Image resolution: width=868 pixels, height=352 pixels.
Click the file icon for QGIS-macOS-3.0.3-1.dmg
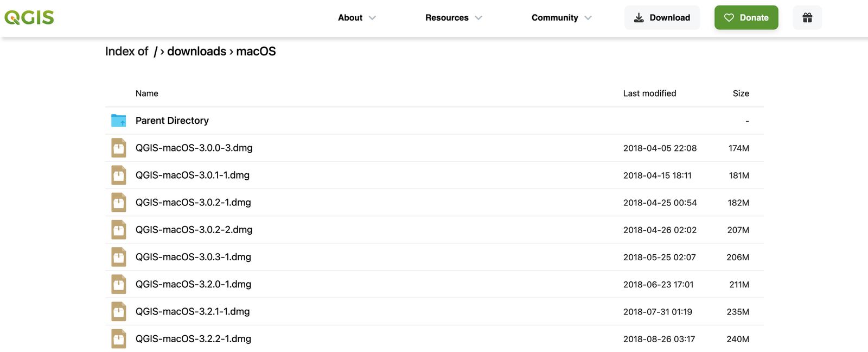pyautogui.click(x=119, y=257)
